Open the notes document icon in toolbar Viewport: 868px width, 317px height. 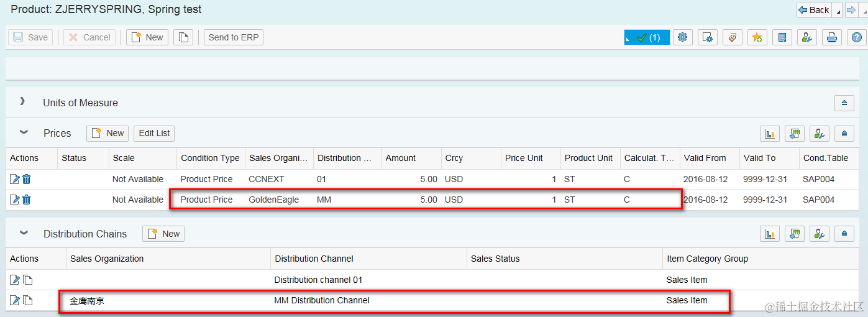(x=782, y=37)
